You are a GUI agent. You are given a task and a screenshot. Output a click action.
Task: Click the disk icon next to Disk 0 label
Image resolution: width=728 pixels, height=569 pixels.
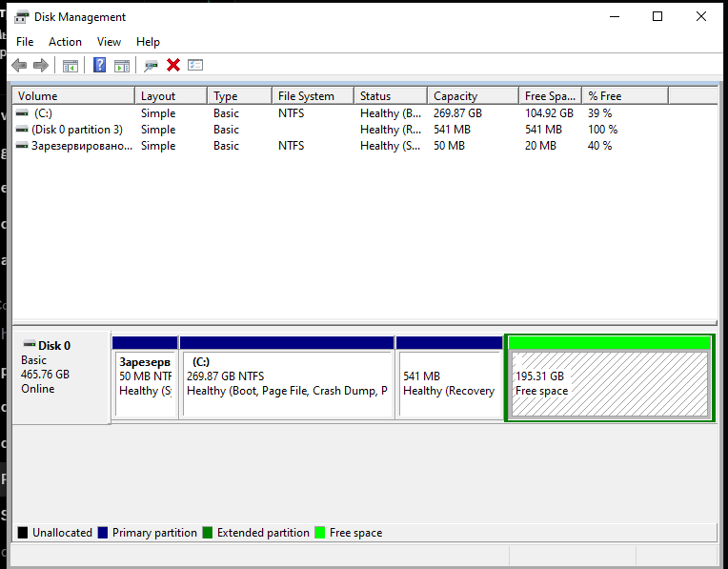[30, 344]
